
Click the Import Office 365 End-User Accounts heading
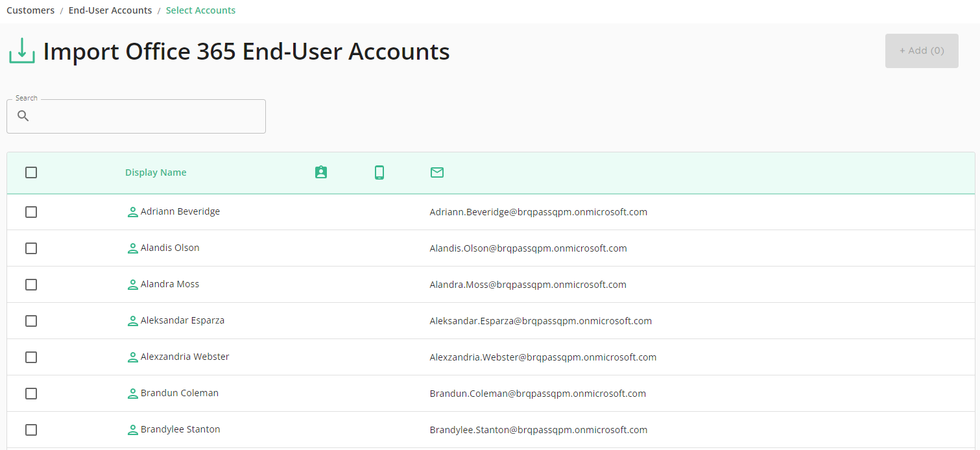(x=246, y=51)
